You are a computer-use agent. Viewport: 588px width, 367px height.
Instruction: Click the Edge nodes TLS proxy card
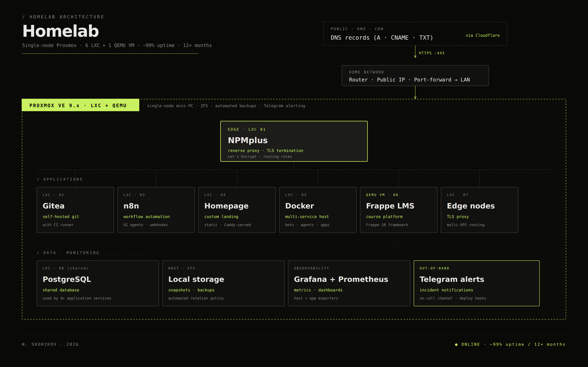point(479,210)
